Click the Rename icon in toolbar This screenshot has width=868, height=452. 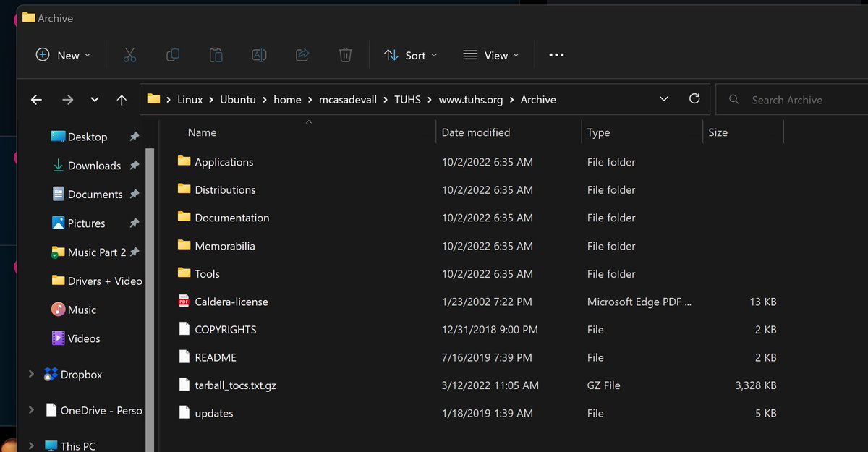[259, 55]
